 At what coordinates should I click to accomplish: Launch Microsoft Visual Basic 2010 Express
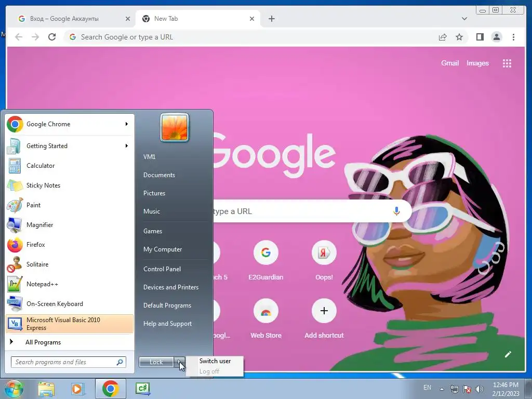tap(70, 324)
